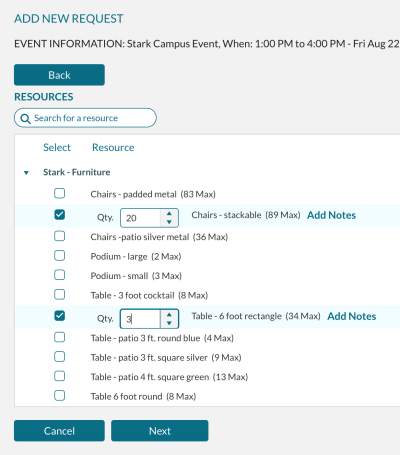Click the Back button

point(59,75)
